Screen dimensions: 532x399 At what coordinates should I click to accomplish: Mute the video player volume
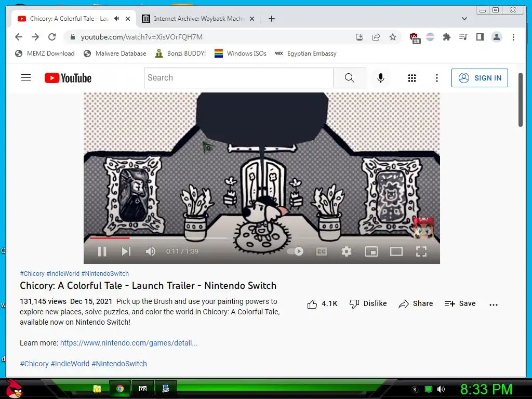pyautogui.click(x=150, y=251)
